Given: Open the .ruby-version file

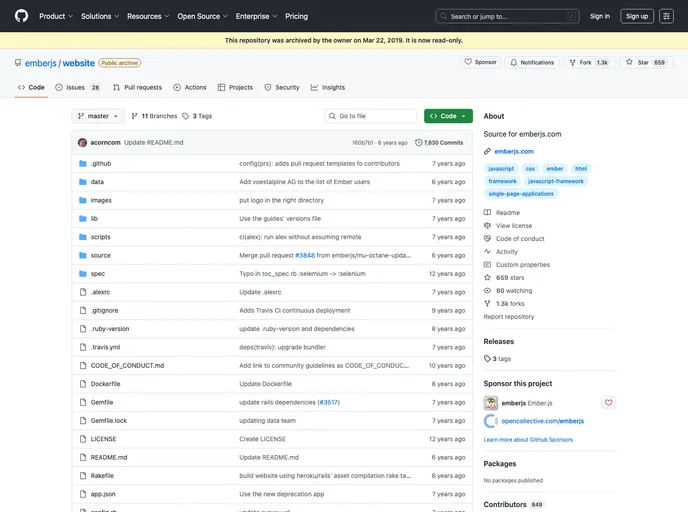Looking at the screenshot, I should 110,329.
